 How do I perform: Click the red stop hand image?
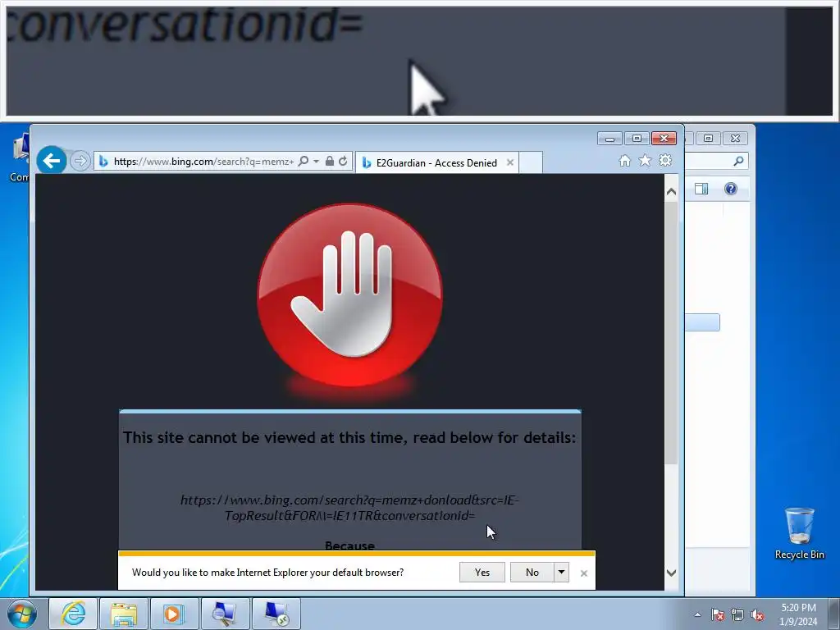pyautogui.click(x=349, y=295)
